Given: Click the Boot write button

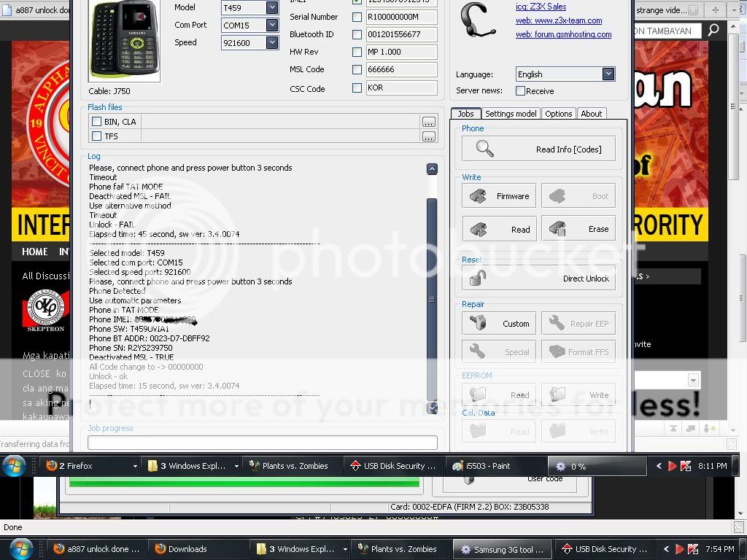Looking at the screenshot, I should tap(578, 195).
